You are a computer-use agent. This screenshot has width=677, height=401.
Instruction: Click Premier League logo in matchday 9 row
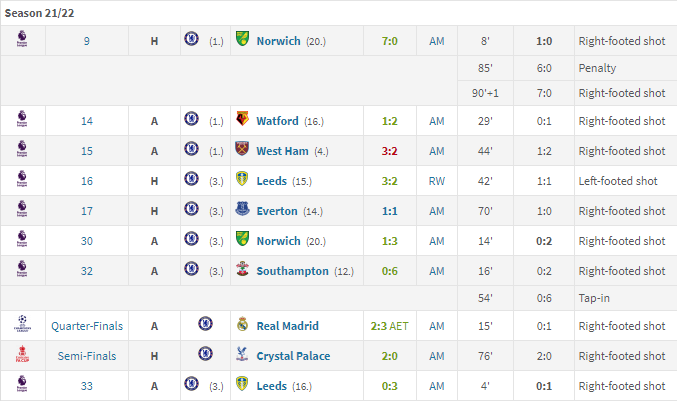(22, 39)
